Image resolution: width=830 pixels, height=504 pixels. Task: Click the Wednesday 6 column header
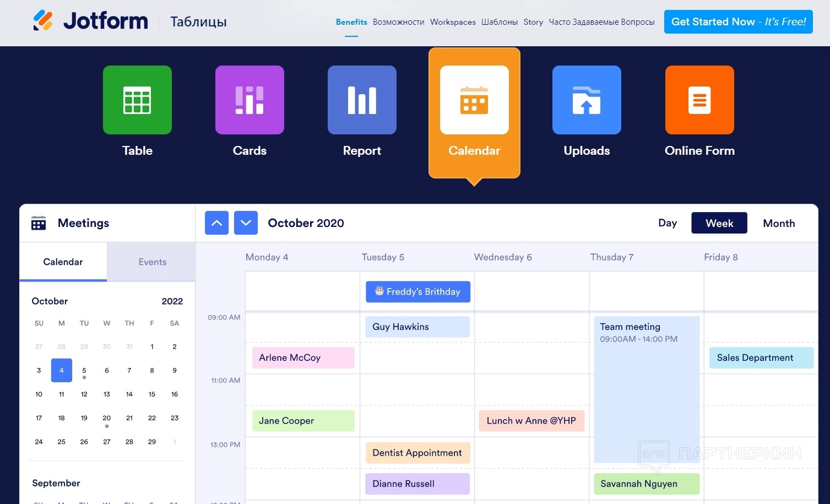503,257
